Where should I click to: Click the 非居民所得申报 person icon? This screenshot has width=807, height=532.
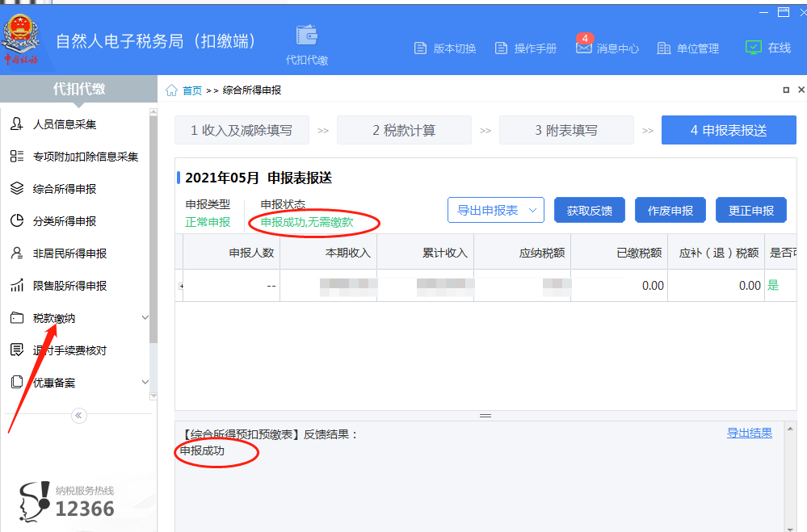(x=17, y=253)
